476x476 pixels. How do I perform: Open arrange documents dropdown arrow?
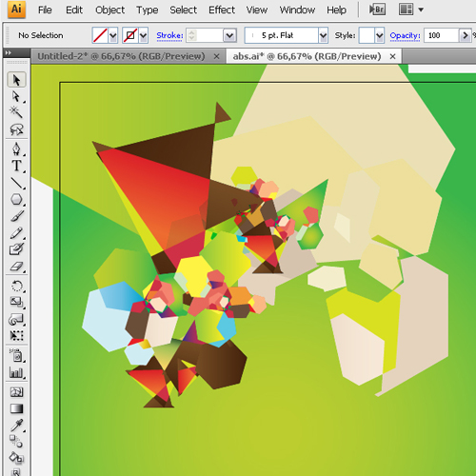coord(421,10)
